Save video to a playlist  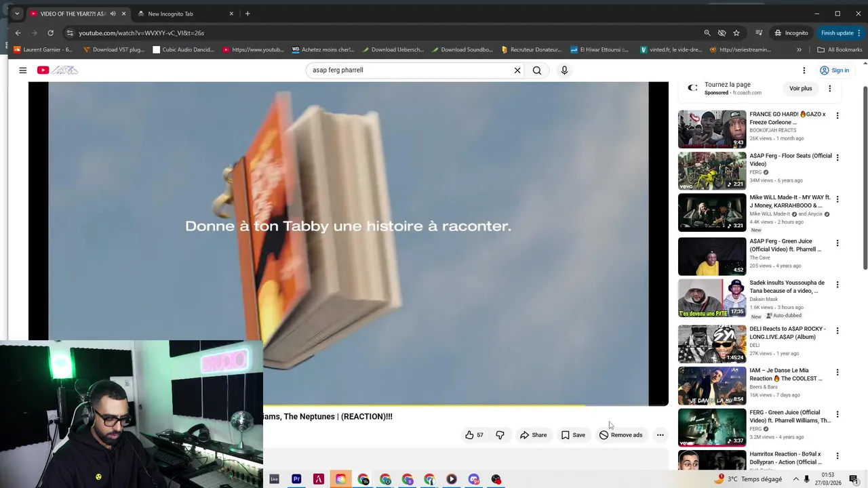click(x=573, y=435)
